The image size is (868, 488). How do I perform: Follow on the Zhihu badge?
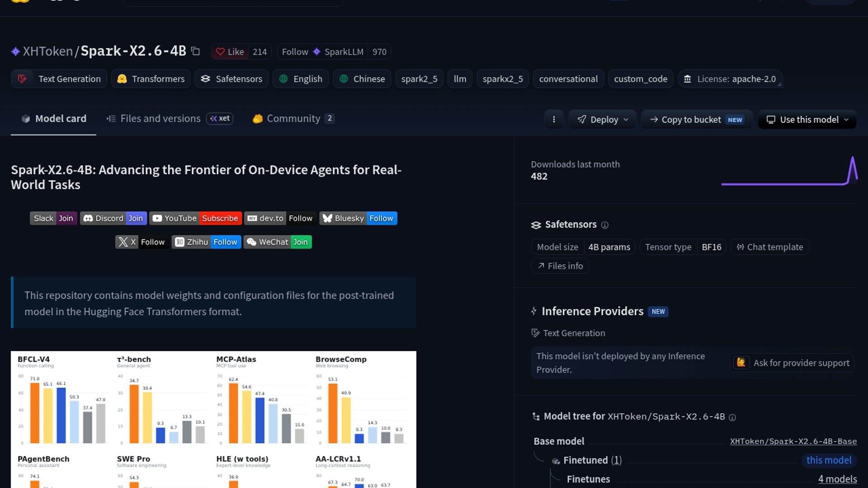206,242
